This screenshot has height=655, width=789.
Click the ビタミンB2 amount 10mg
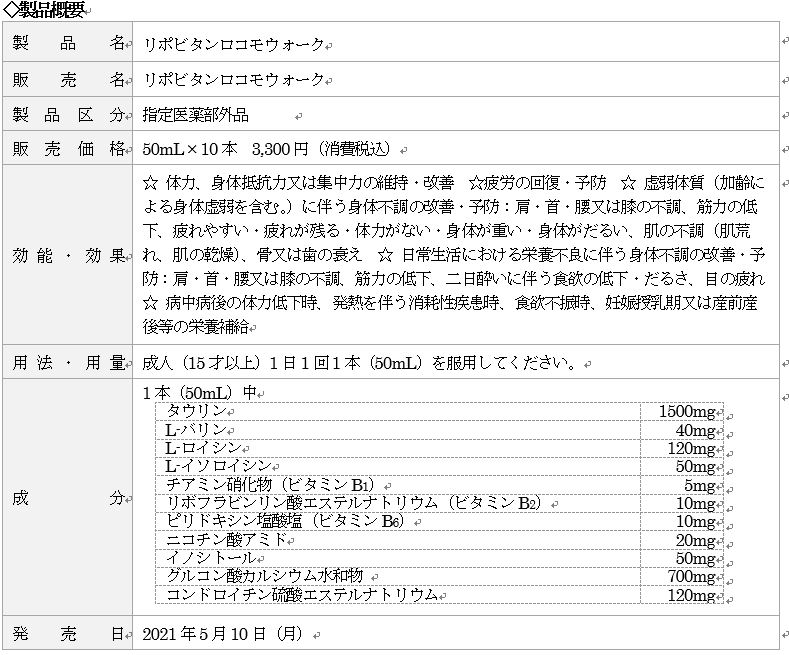pos(695,504)
